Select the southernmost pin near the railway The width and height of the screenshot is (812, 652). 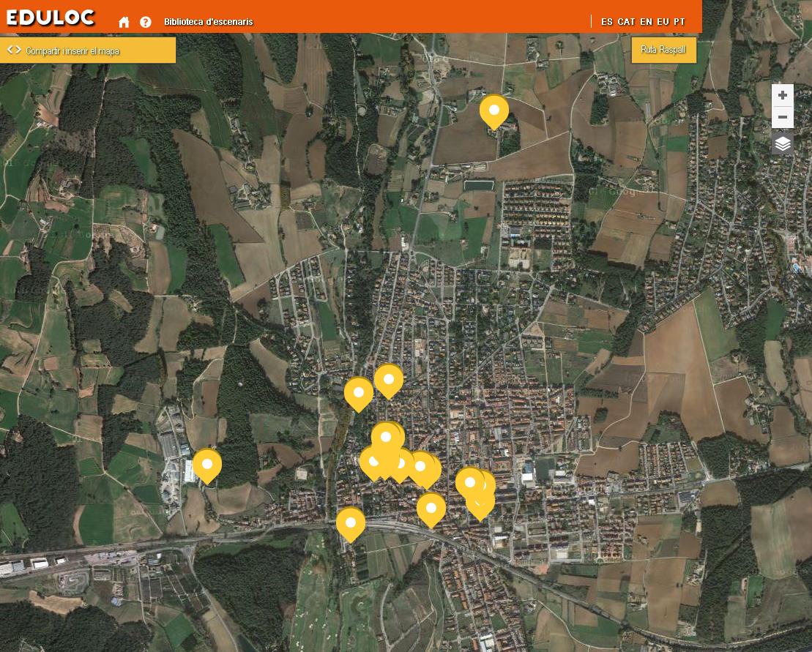pos(351,523)
